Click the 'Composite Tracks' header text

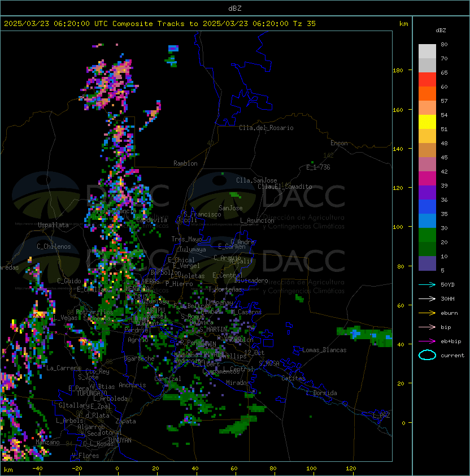149,24
